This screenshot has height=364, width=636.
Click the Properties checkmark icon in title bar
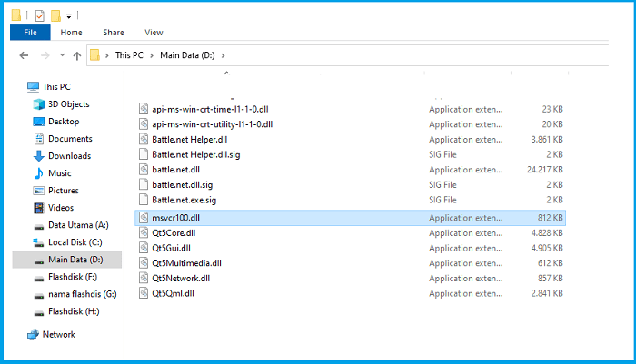(40, 15)
